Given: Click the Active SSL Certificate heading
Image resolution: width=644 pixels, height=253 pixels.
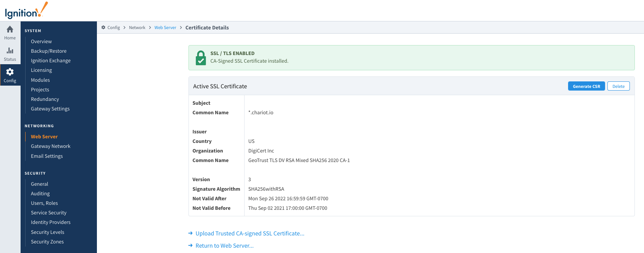Looking at the screenshot, I should pos(220,86).
